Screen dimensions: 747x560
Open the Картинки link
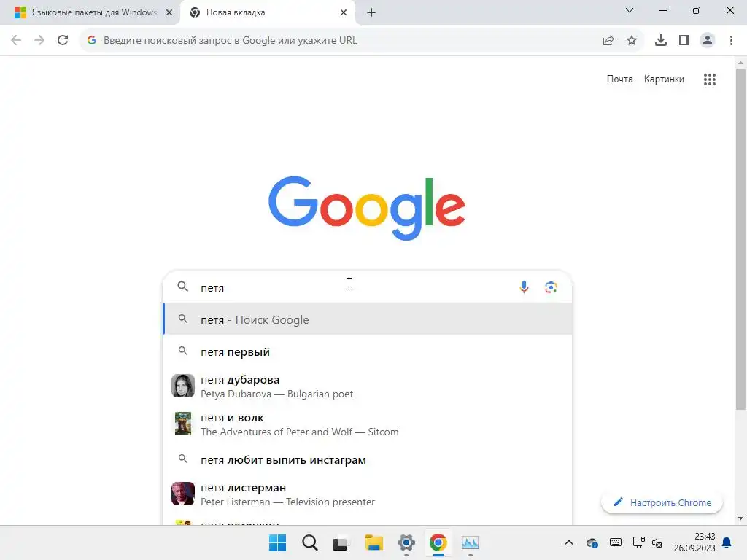(664, 79)
